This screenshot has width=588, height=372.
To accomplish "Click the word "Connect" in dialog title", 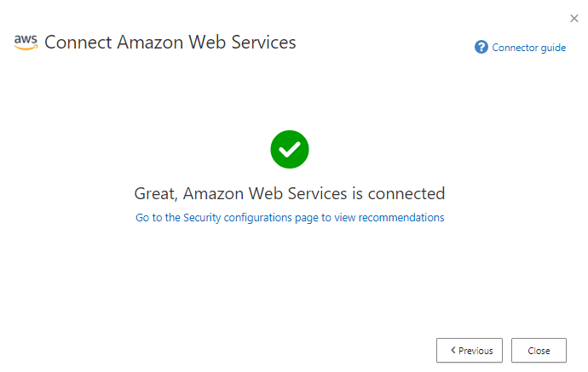I will click(x=74, y=43).
